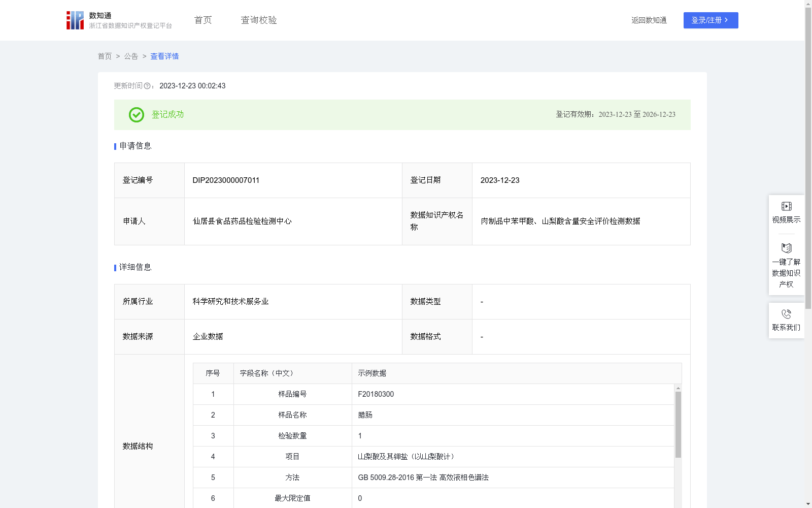Click the 项目 field name cell
This screenshot has height=508, width=812.
click(x=293, y=457)
